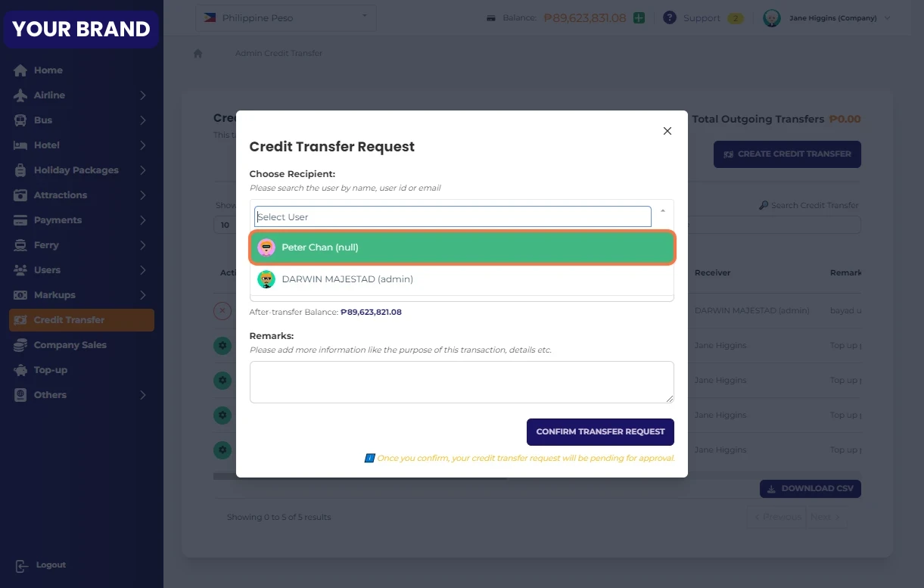Click the Download CSV button
Viewport: 924px width, 588px height.
point(810,489)
